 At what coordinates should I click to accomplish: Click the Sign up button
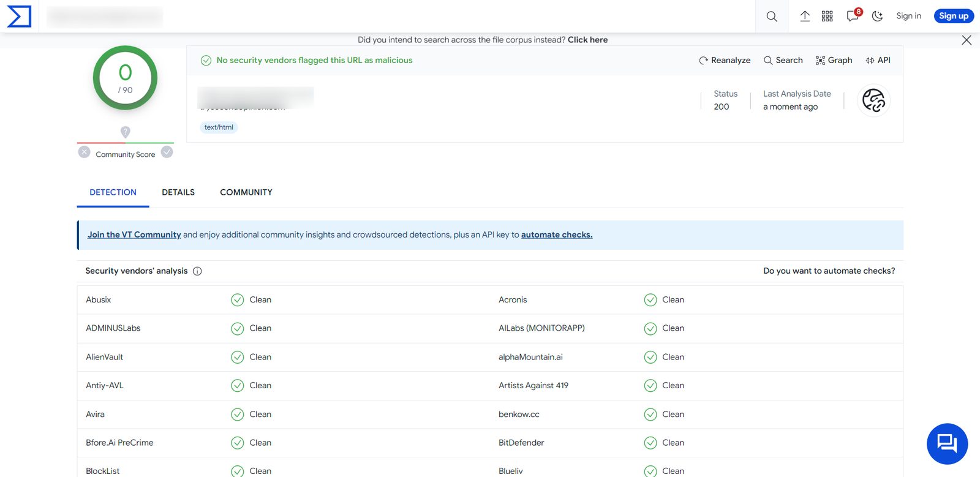click(954, 16)
